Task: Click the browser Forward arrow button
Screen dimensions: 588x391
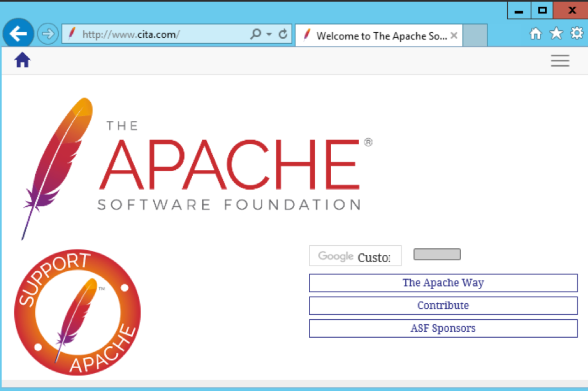Action: (48, 34)
